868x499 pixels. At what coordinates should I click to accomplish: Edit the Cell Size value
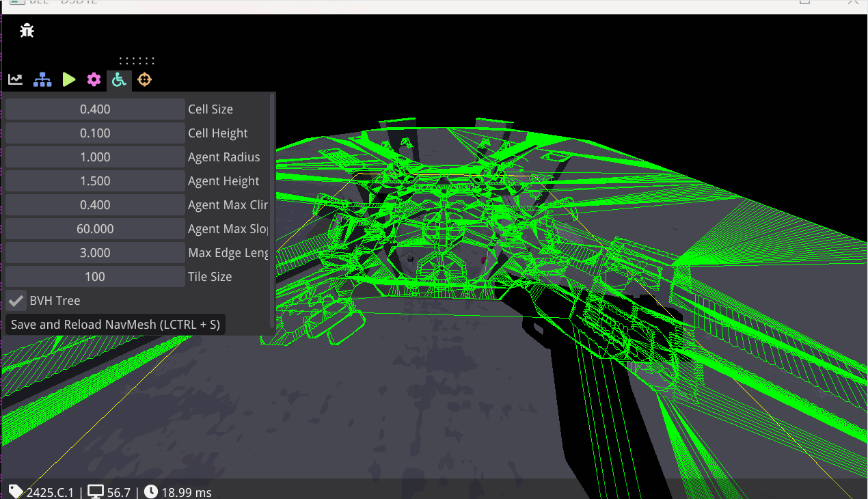click(x=95, y=109)
